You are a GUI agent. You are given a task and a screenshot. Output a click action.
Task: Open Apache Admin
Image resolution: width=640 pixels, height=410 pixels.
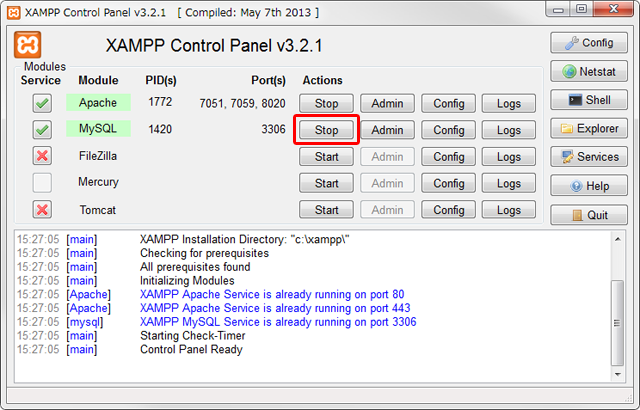click(387, 104)
